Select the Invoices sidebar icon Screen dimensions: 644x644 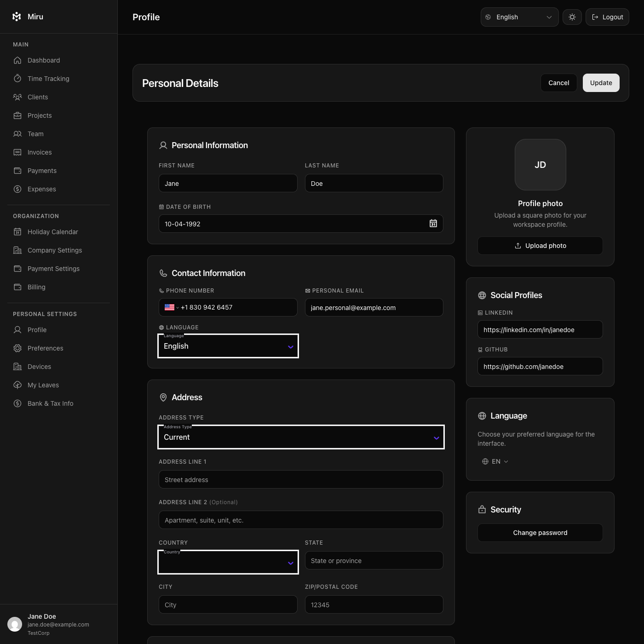[17, 152]
